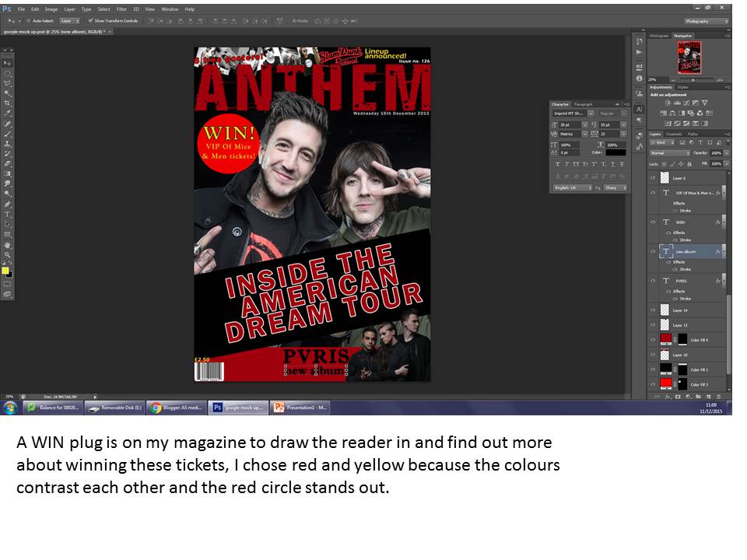Switch to the Styles tab
This screenshot has width=747, height=560.
tap(682, 87)
